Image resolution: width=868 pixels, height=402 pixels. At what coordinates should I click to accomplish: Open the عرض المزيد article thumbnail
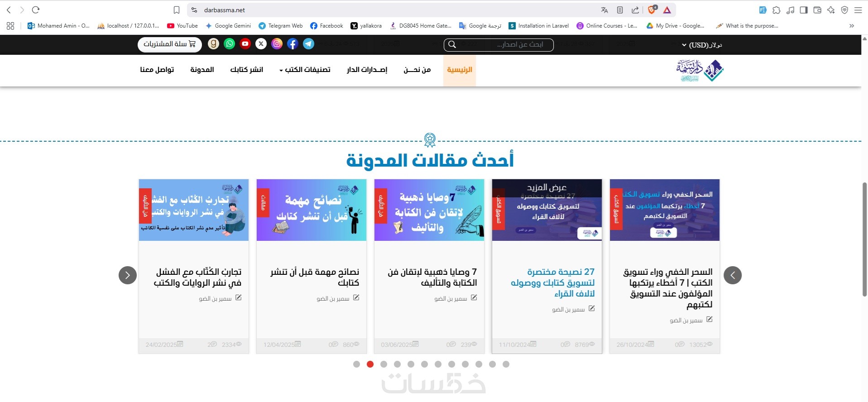(x=547, y=210)
